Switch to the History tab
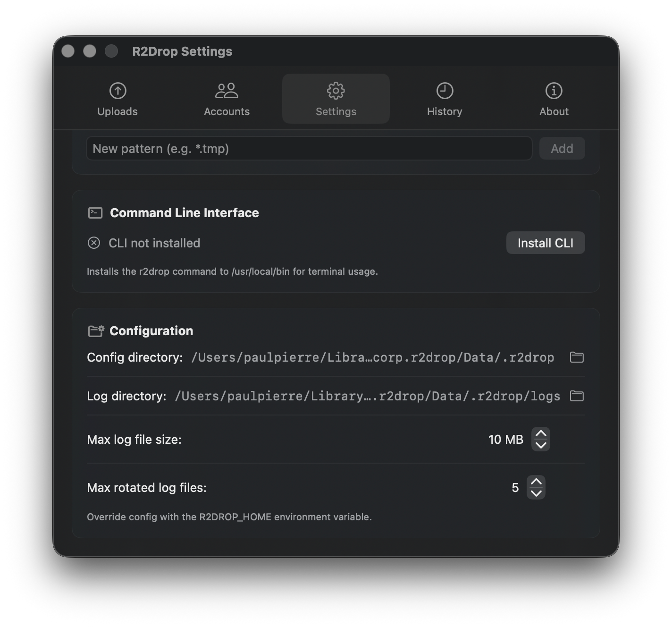The height and width of the screenshot is (627, 672). 445,99
